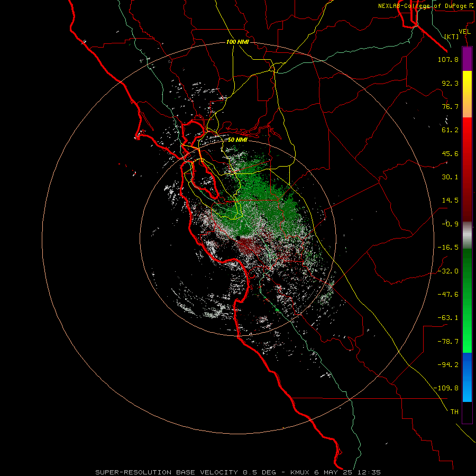
Task: Click the TH threshold label
Action: pyautogui.click(x=454, y=412)
